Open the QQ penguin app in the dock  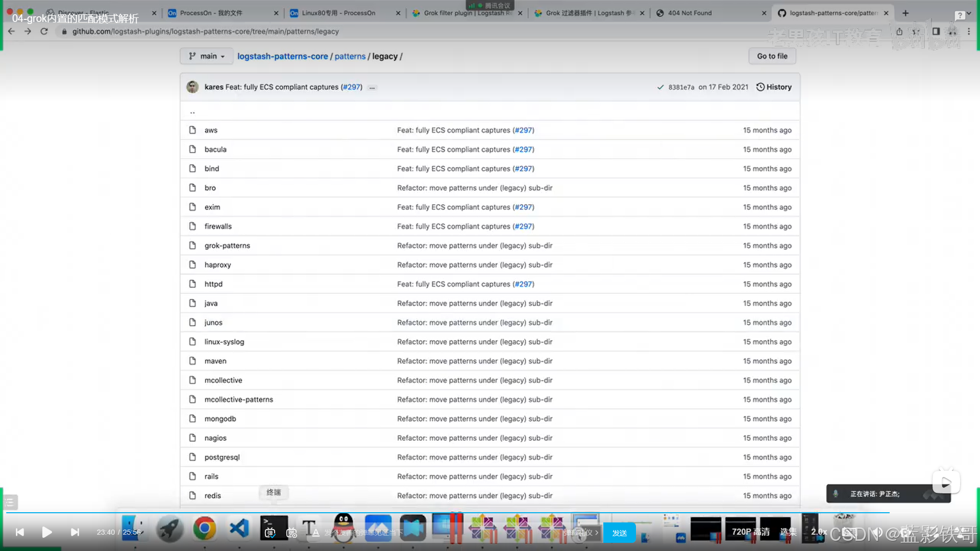344,529
